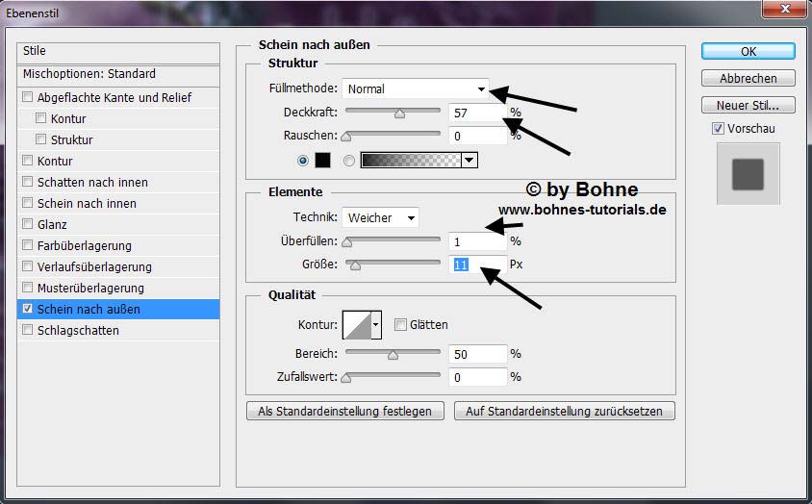Click the Größe input field
The width and height of the screenshot is (812, 504).
pos(478,265)
